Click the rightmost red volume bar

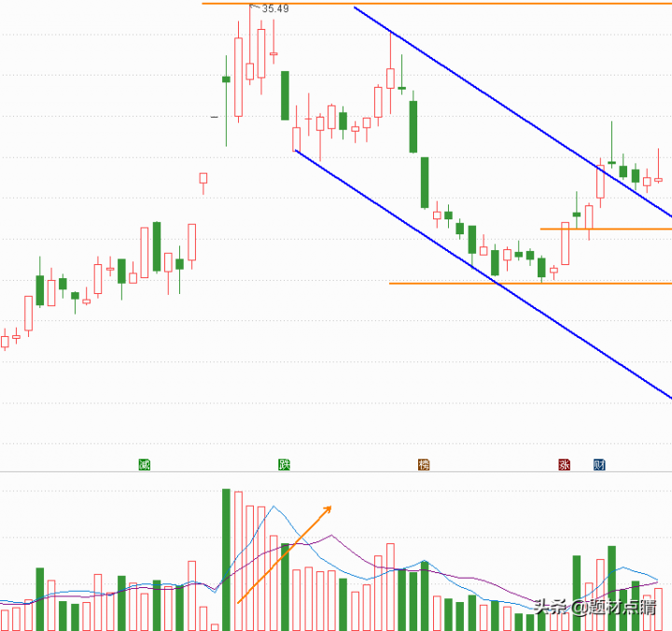click(x=658, y=609)
